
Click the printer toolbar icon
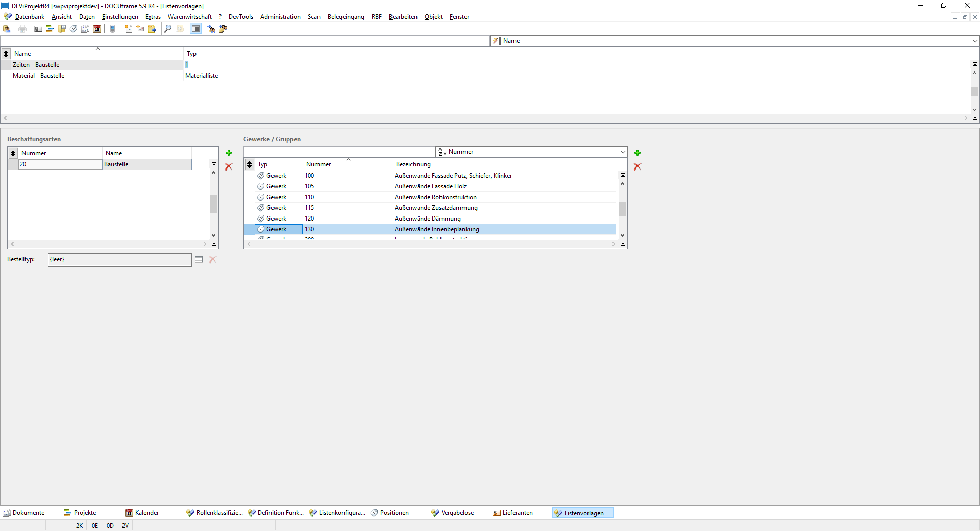coord(22,29)
